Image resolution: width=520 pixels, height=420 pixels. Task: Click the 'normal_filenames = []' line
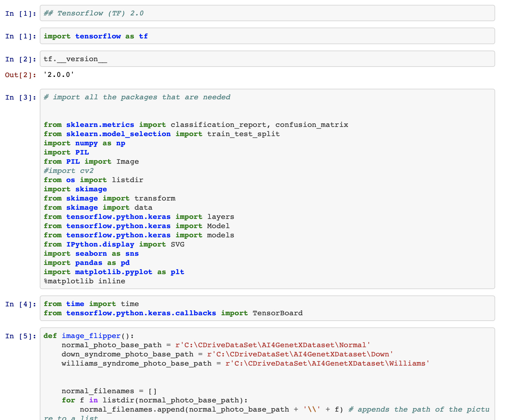point(109,391)
